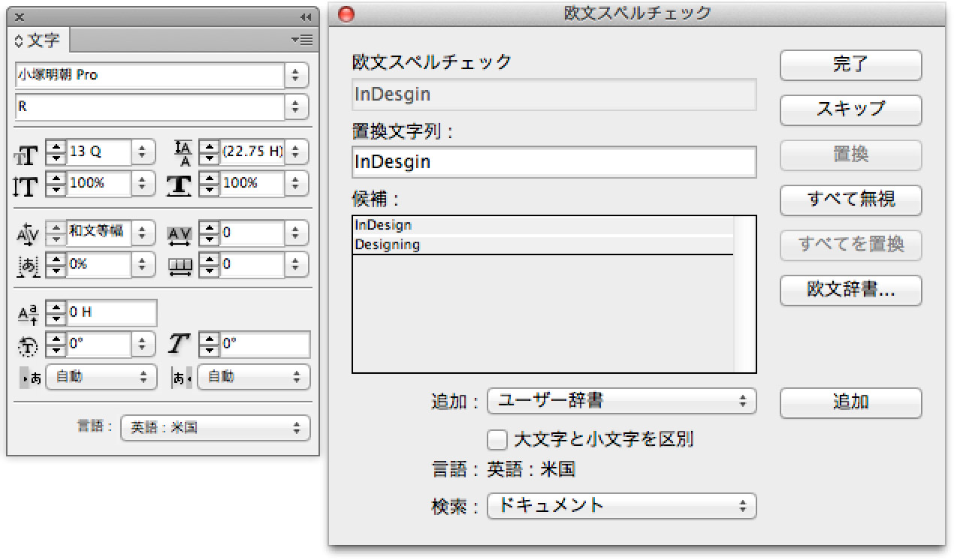This screenshot has height=560, width=954.
Task: Open the character rotation 0° dropdown
Action: tap(143, 345)
